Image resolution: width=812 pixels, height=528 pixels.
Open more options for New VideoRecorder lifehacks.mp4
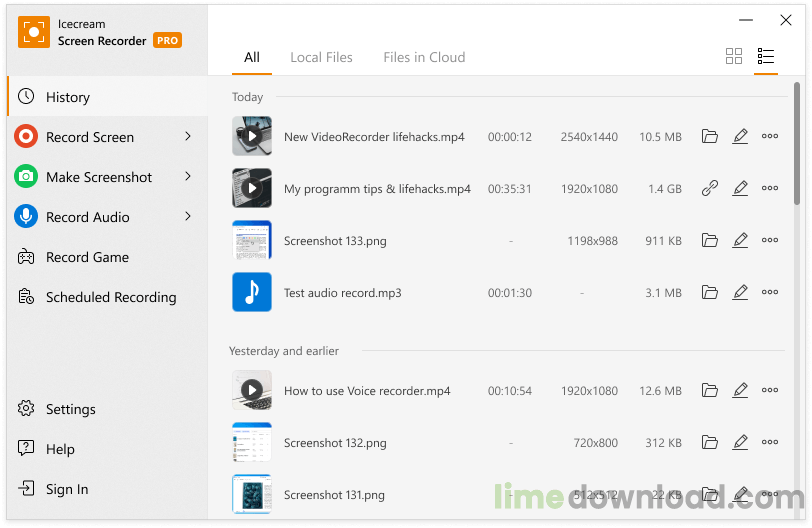[x=770, y=136]
